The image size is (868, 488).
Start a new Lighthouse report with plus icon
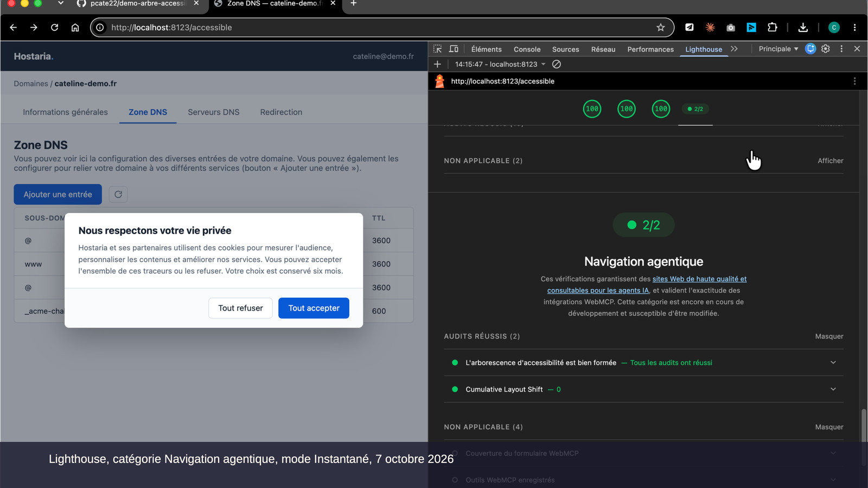[x=437, y=64]
